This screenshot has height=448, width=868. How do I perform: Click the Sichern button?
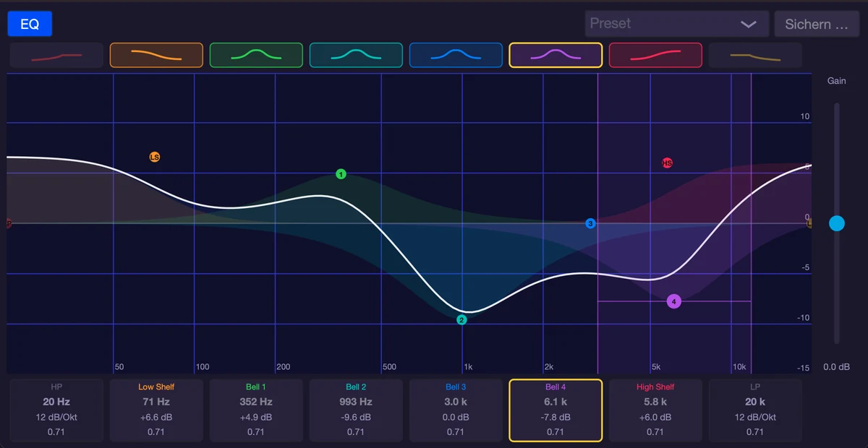pos(817,24)
